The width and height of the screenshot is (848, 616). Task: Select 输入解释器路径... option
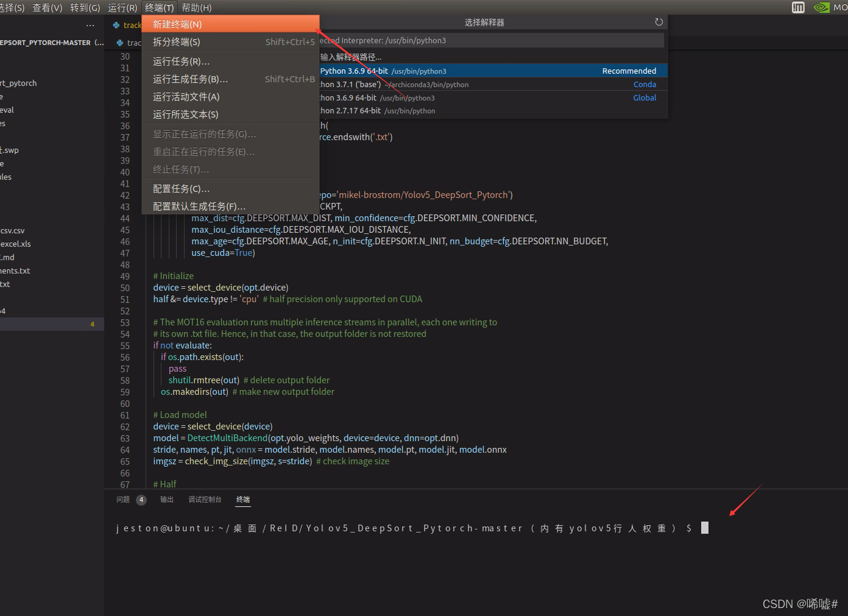point(493,57)
